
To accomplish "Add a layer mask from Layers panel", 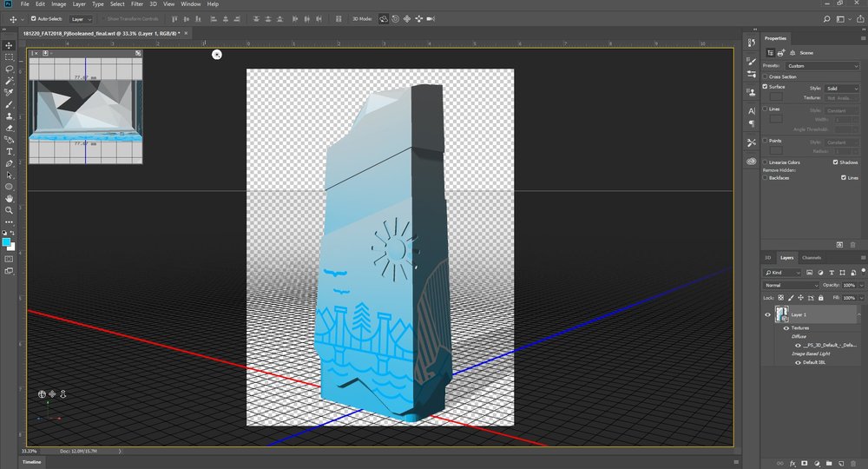I will [804, 463].
